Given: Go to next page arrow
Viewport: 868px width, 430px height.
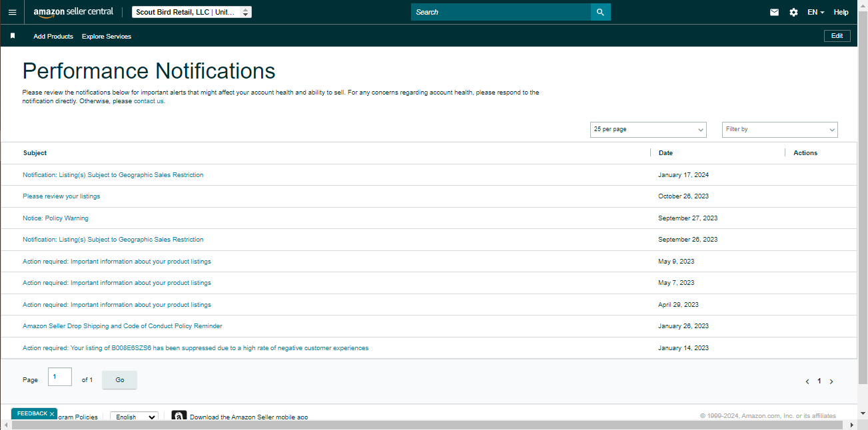Looking at the screenshot, I should [831, 381].
